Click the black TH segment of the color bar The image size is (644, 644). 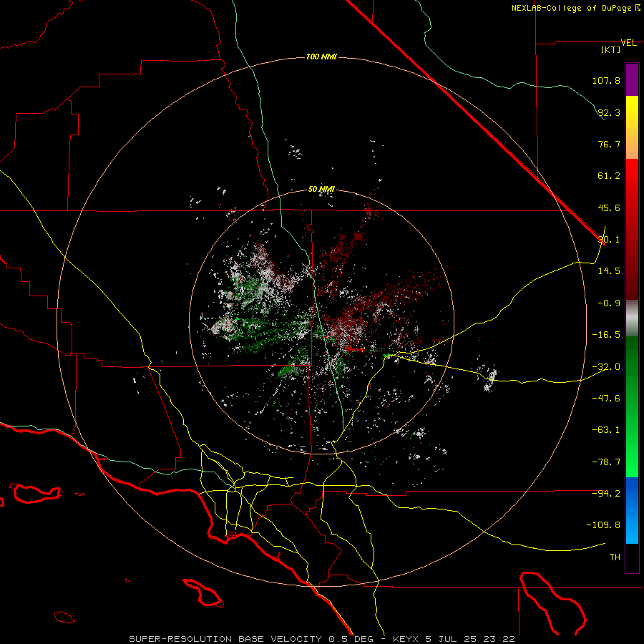pos(632,558)
